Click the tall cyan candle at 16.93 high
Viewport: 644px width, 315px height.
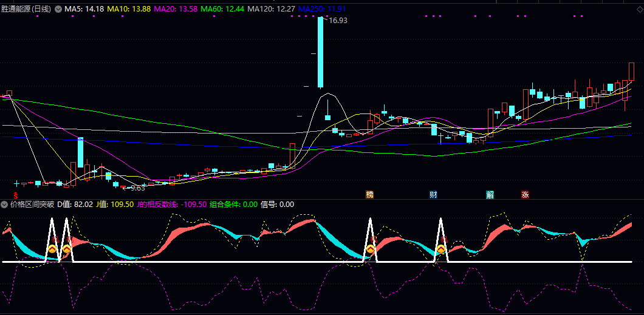click(320, 52)
